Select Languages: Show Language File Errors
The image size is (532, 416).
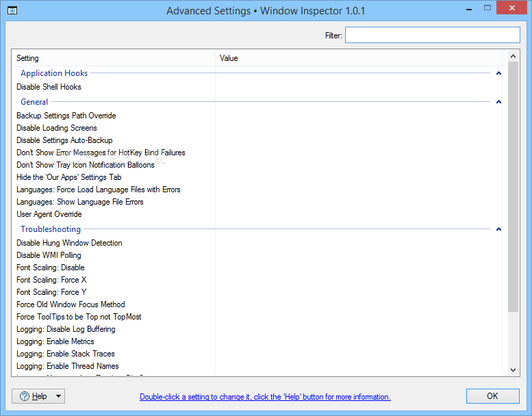click(x=80, y=202)
